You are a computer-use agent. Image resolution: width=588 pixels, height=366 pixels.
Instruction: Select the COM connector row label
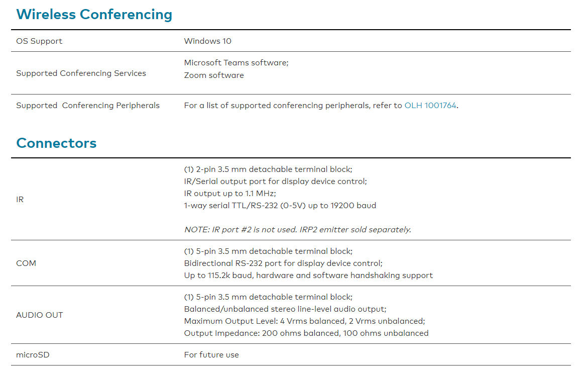26,263
